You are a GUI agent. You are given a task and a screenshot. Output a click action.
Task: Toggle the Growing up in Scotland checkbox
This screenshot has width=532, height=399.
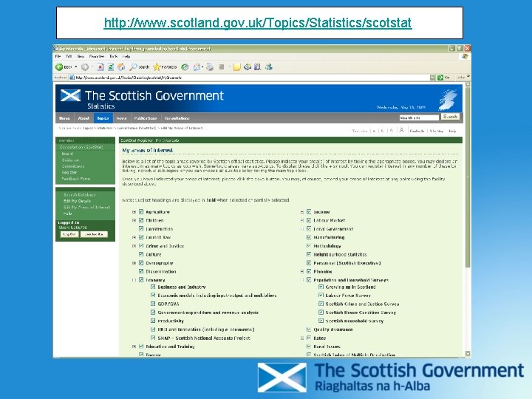(x=321, y=287)
